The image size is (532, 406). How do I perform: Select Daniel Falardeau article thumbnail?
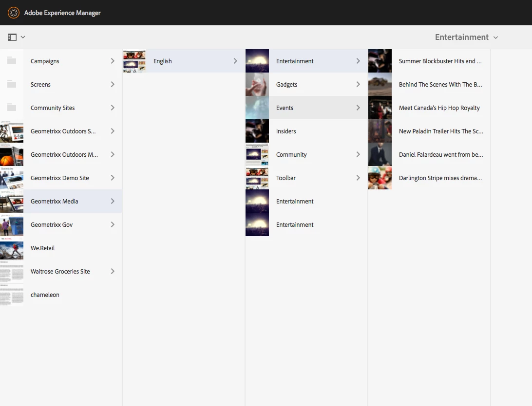(380, 154)
